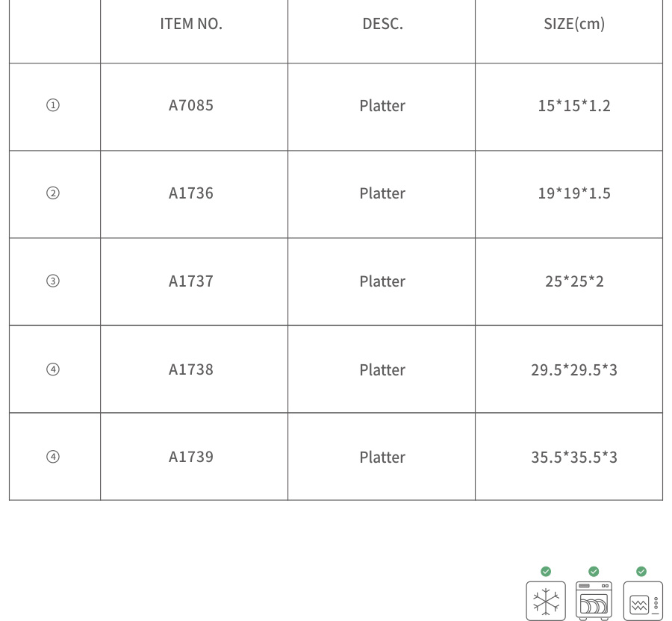Click the 15*15*1.2 size cell
This screenshot has height=621, width=672.
[574, 105]
